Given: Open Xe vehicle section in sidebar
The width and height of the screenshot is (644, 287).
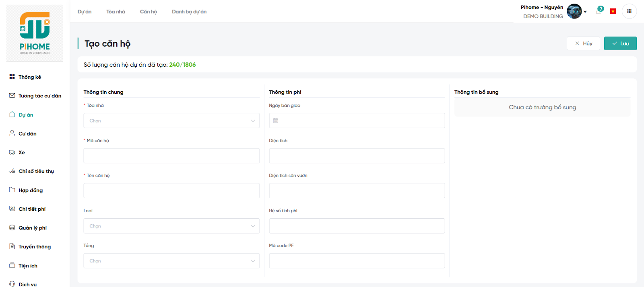Looking at the screenshot, I should click(21, 152).
